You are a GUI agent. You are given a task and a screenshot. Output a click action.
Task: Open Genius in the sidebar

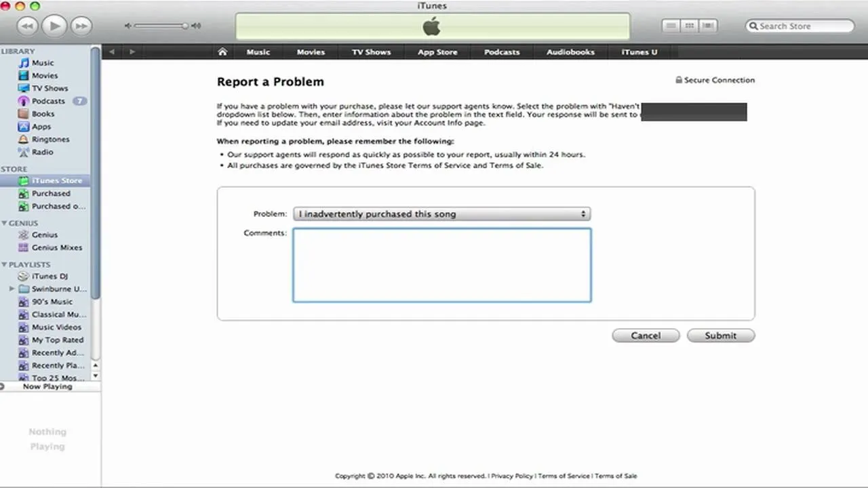[x=45, y=235]
